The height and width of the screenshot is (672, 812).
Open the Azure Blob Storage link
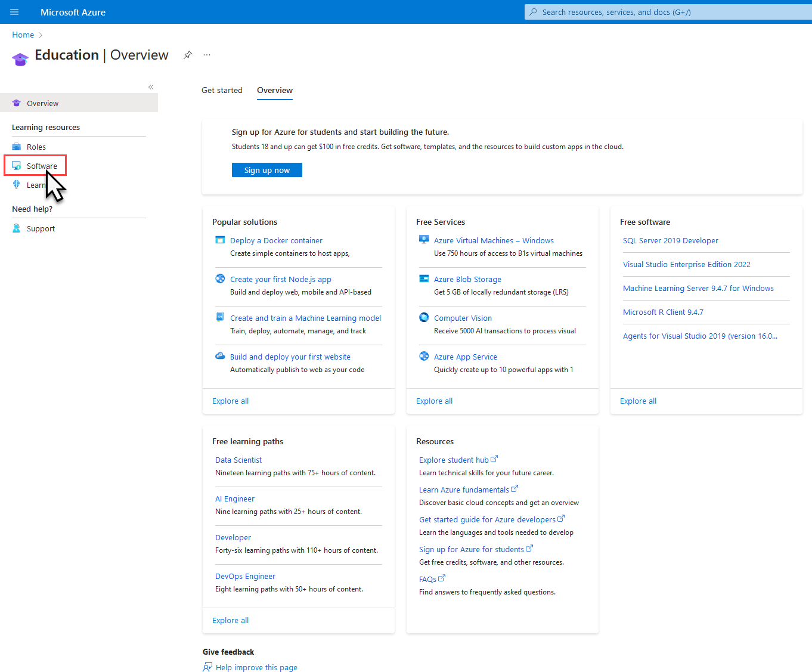pos(467,280)
